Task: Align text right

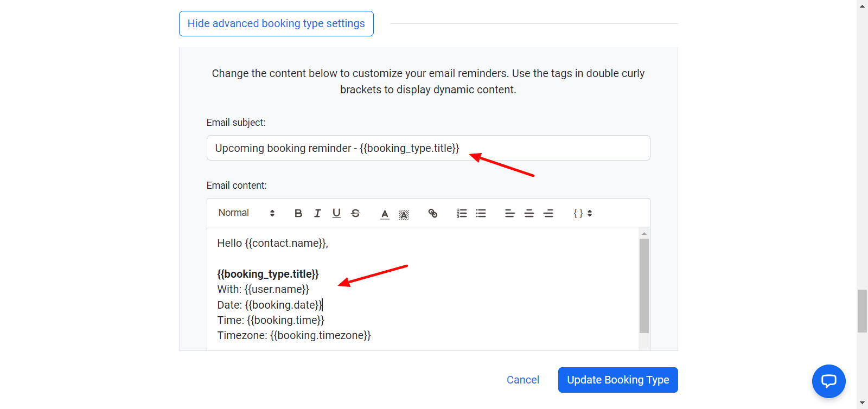Action: [548, 213]
